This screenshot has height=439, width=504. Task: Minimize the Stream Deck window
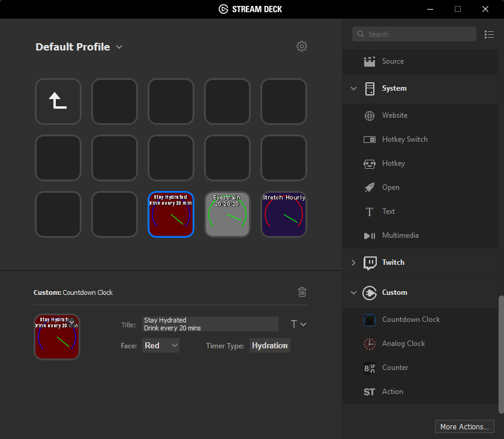[430, 10]
